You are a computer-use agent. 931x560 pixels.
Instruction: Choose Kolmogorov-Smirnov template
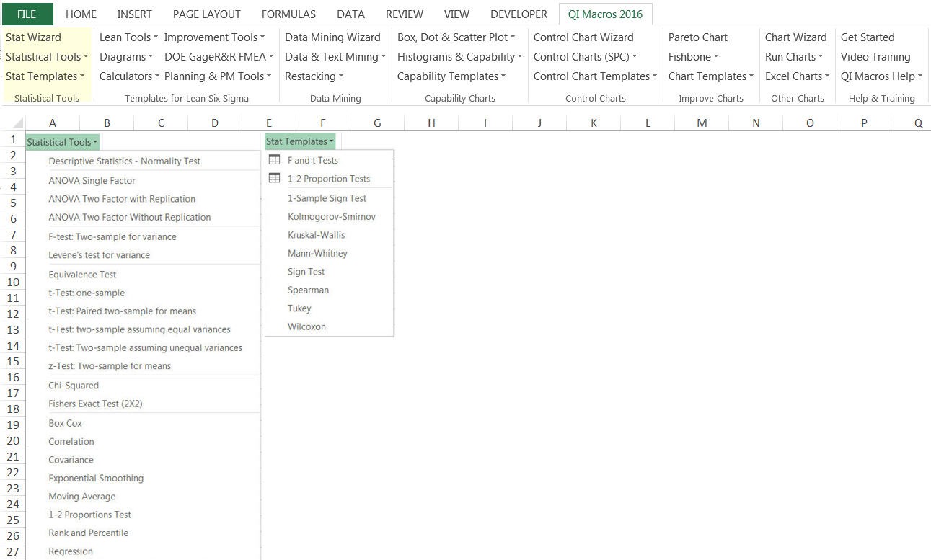(x=331, y=216)
